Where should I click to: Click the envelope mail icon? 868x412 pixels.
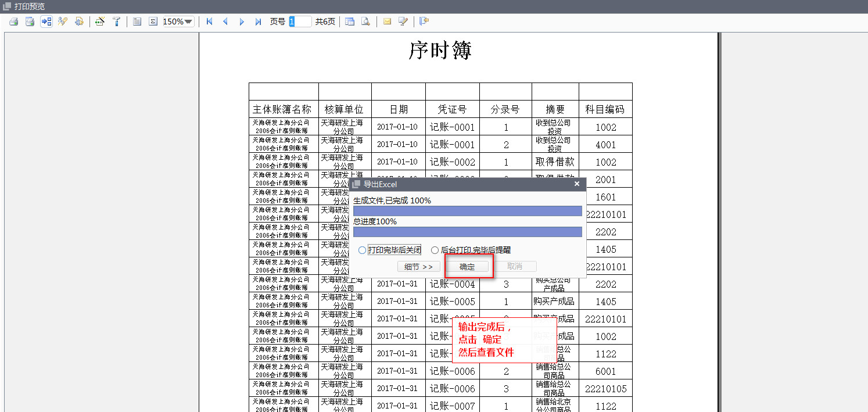click(387, 22)
